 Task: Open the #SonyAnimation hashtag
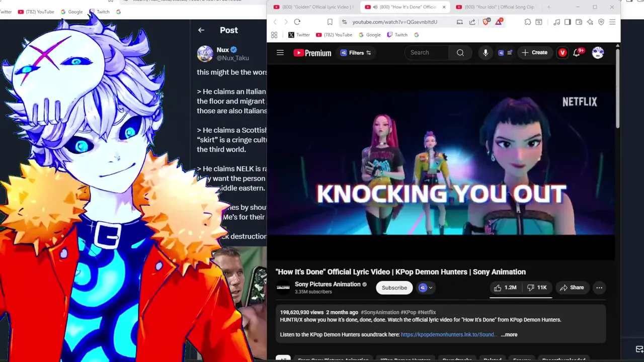[x=380, y=312]
